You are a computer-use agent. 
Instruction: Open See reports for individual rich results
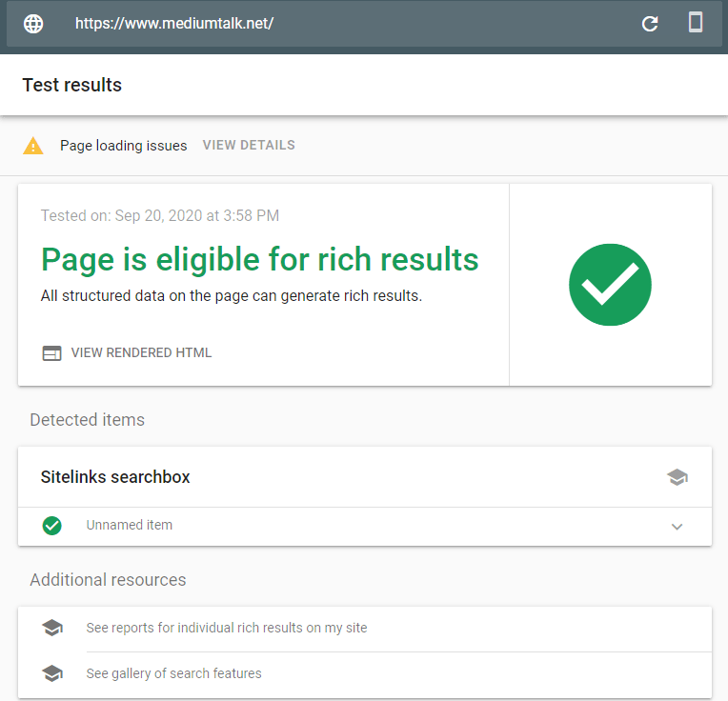tap(227, 628)
